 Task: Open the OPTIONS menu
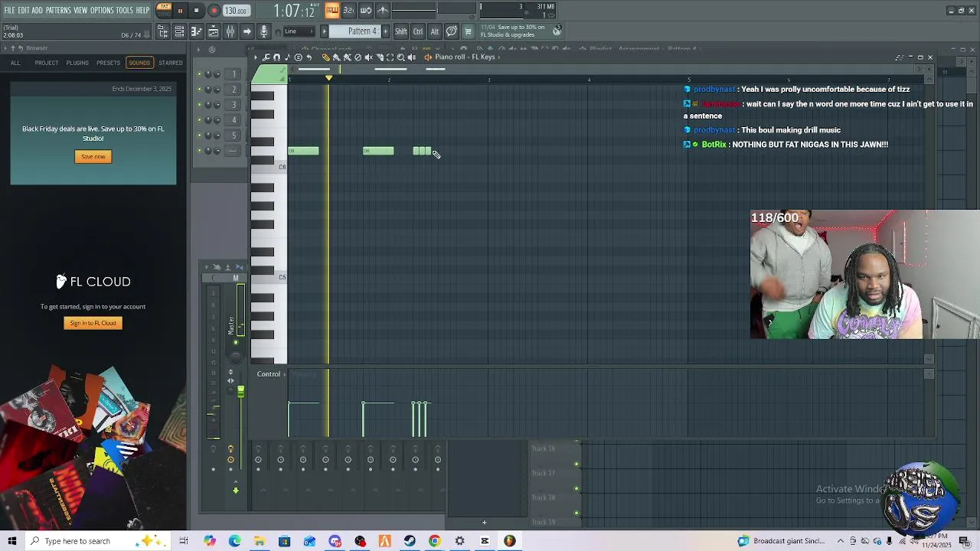tap(102, 10)
